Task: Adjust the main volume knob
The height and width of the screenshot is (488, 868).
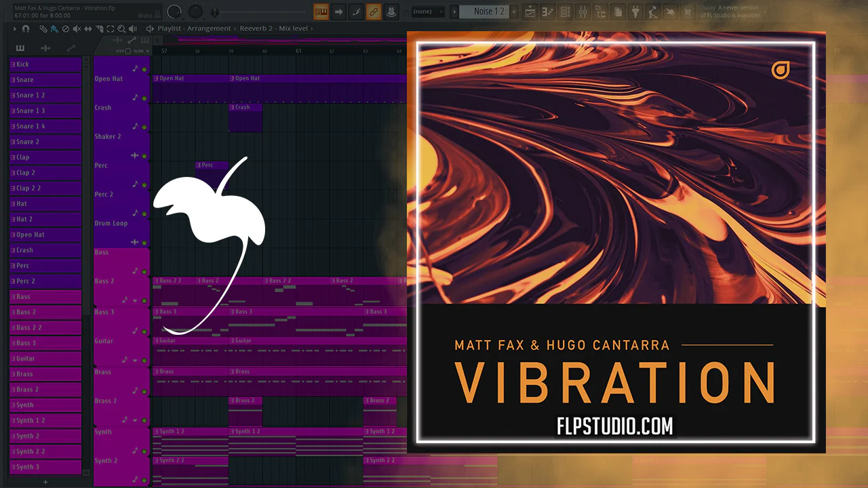Action: point(174,12)
